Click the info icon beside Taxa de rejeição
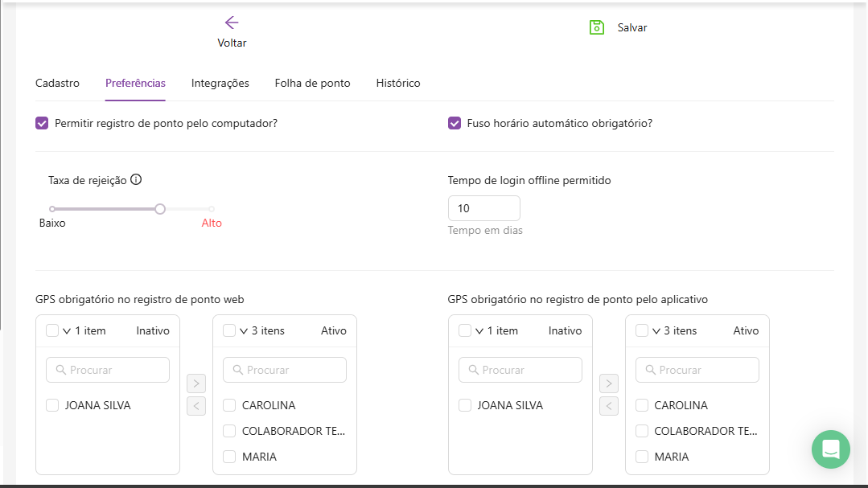Image resolution: width=868 pixels, height=488 pixels. tap(136, 180)
